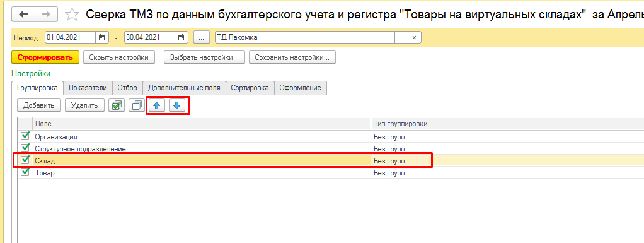Screen dimensions: 644x243
Task: Add report to favorites with star icon
Action: (x=72, y=15)
